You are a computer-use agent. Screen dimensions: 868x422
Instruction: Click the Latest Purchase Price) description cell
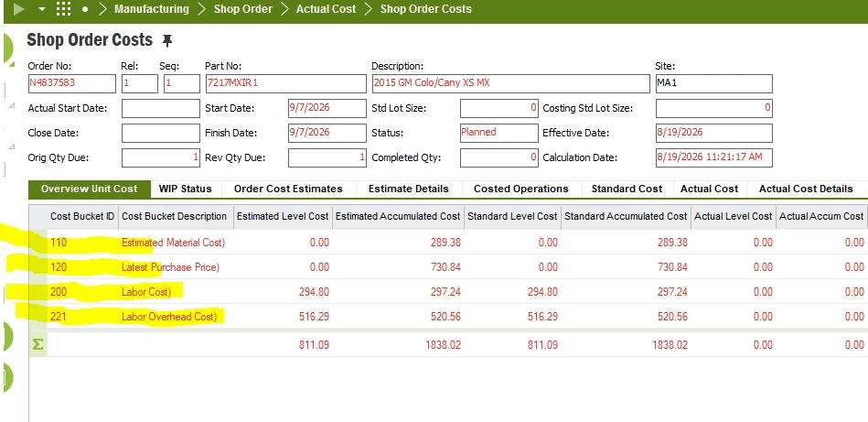175,267
